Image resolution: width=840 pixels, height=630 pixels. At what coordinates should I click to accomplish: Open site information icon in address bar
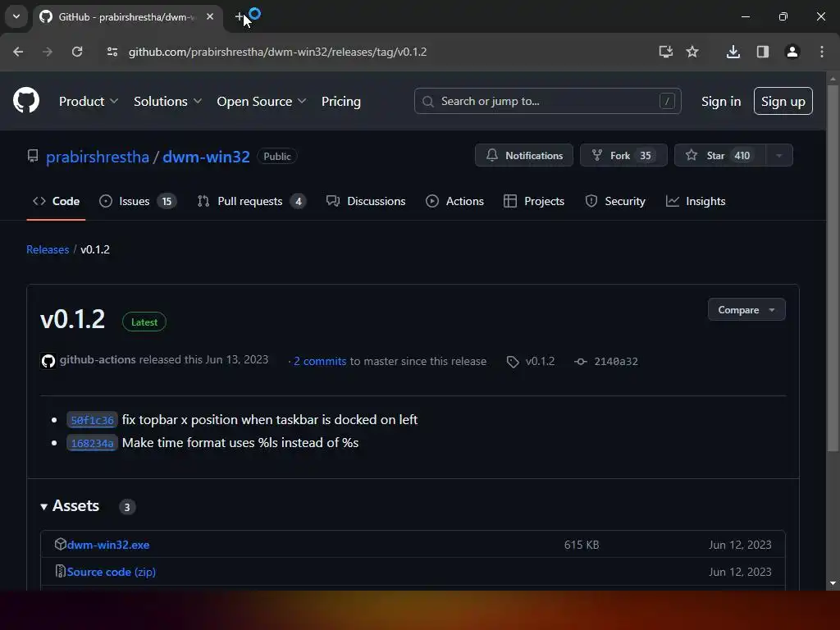pos(112,52)
